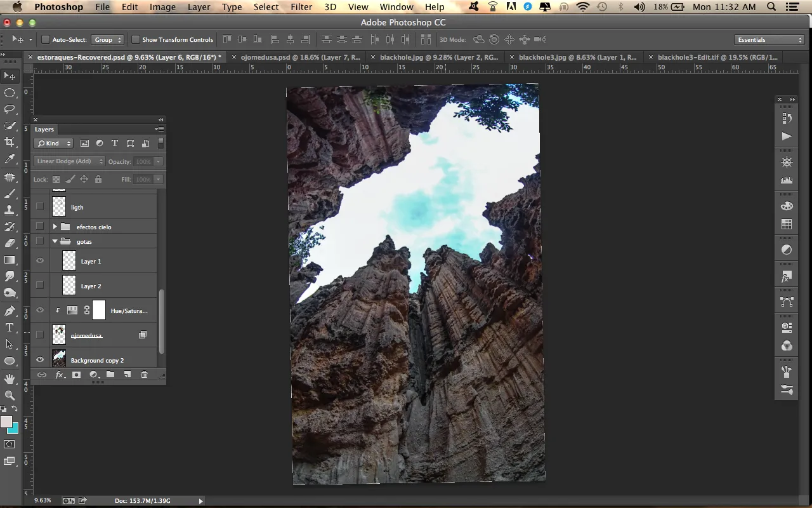This screenshot has height=508, width=812.
Task: Open the Layer menu
Action: [x=199, y=7]
